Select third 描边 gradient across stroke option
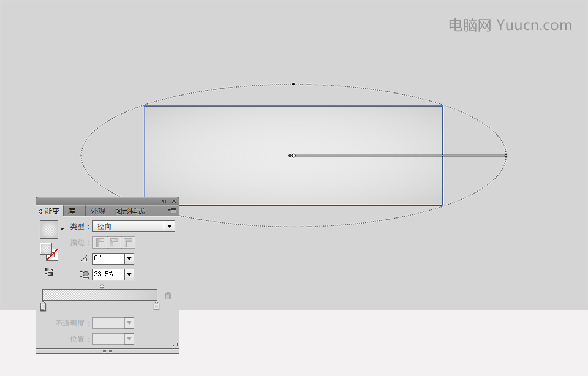The image size is (588, 376). 128,243
